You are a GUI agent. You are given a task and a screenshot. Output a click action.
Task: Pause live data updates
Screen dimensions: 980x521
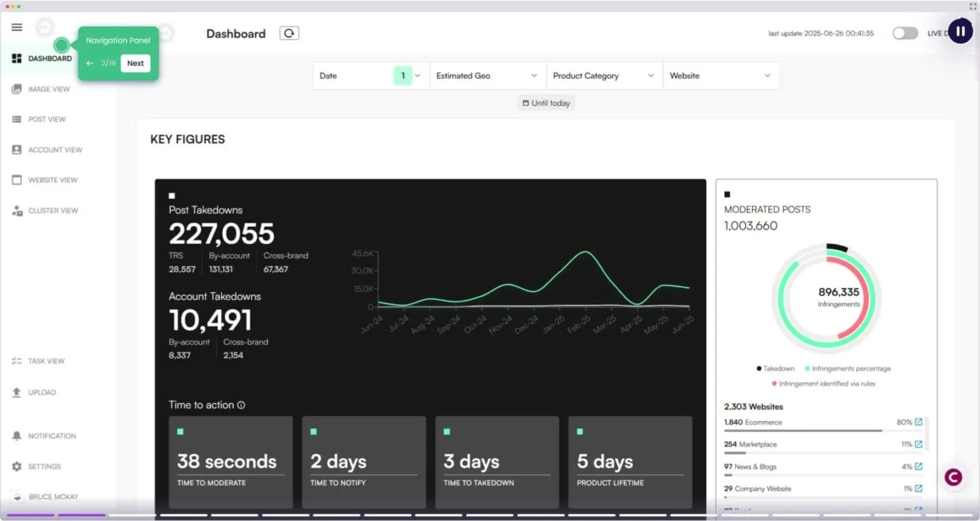(x=960, y=31)
